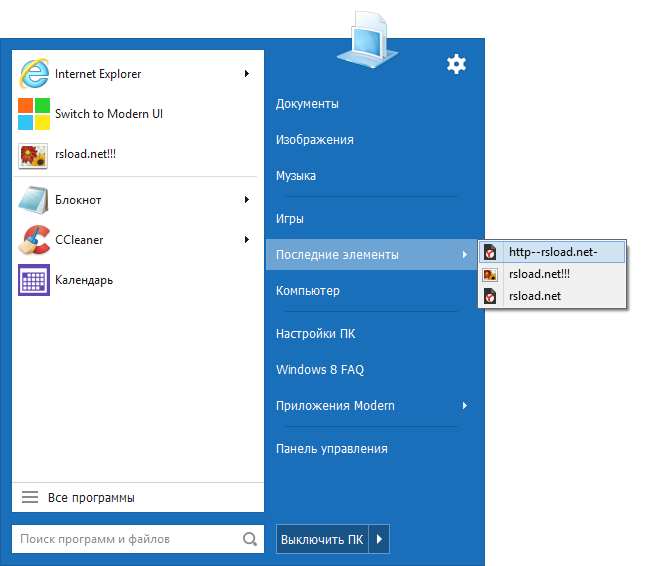Open recent item rsload.net in the submenu
648x566 pixels.
[552, 296]
